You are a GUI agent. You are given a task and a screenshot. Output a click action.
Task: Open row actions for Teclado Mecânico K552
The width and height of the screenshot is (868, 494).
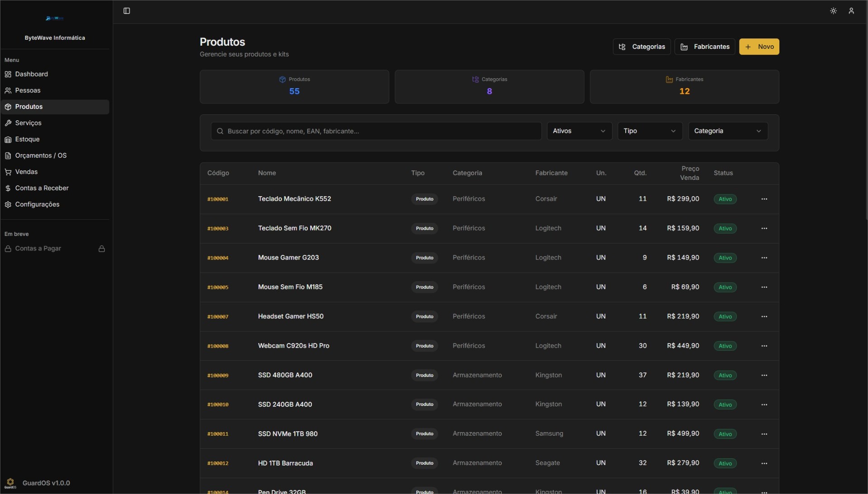[x=764, y=199]
